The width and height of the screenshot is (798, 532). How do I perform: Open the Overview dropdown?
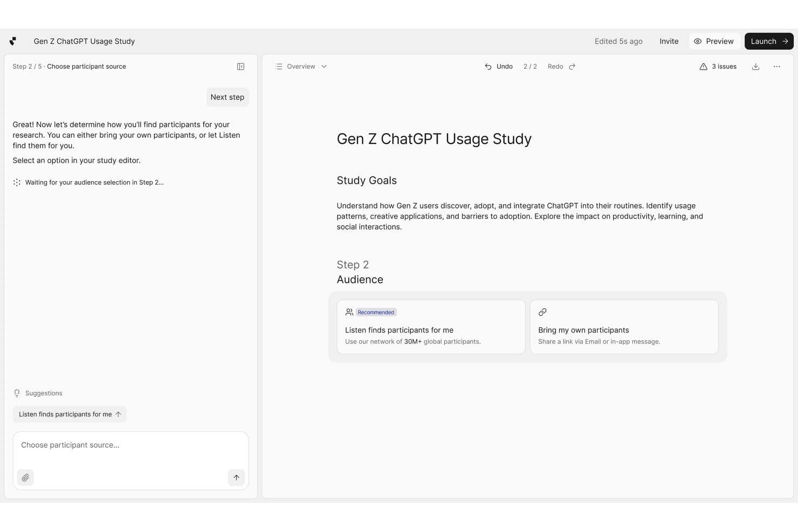pyautogui.click(x=301, y=66)
